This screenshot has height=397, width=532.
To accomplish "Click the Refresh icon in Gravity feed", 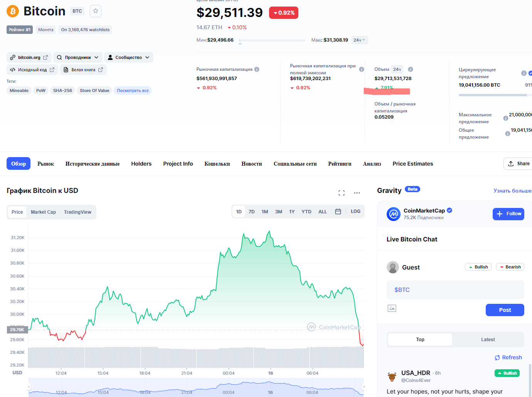I will tap(497, 358).
